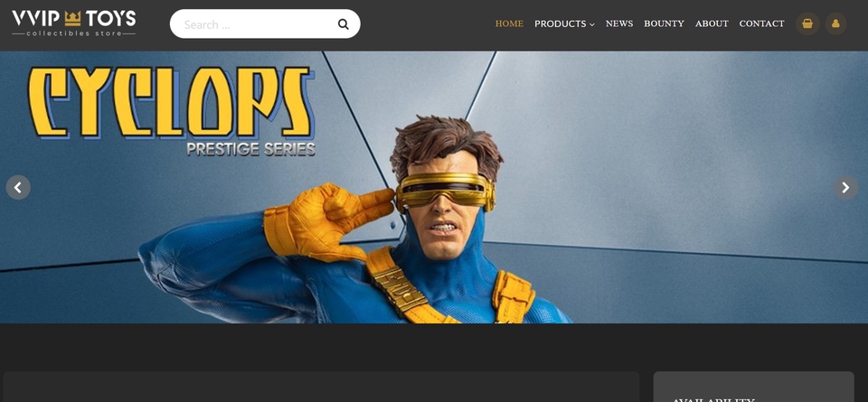
Task: Open the CONTACT page
Action: coord(761,23)
